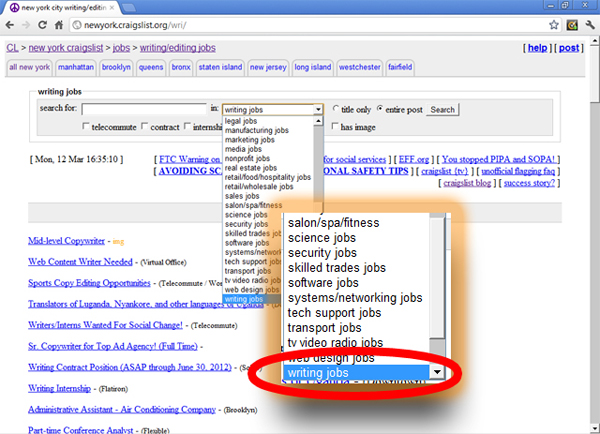
Task: Click the CL breadcrumb link
Action: coord(12,48)
